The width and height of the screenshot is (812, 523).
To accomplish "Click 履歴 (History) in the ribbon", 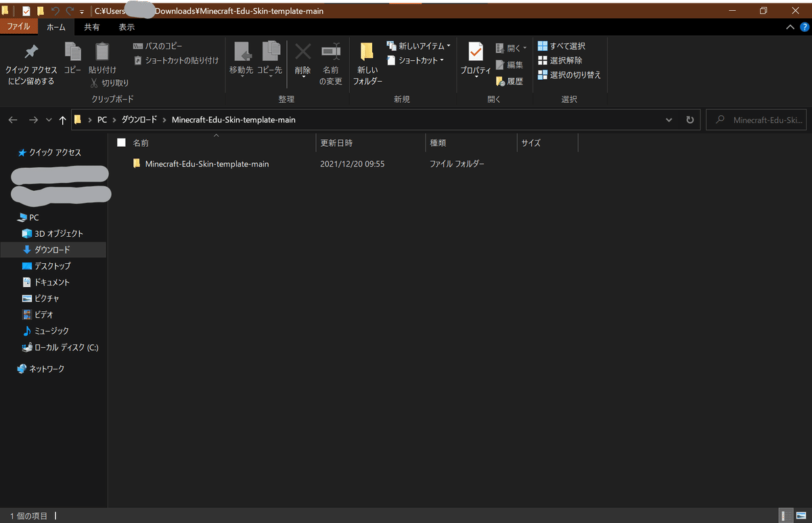I will point(510,81).
